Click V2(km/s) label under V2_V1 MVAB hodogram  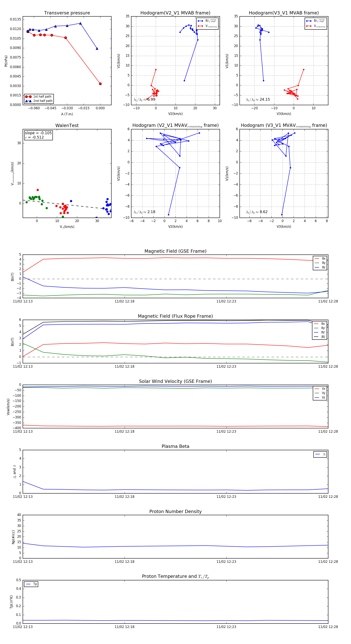point(175,114)
